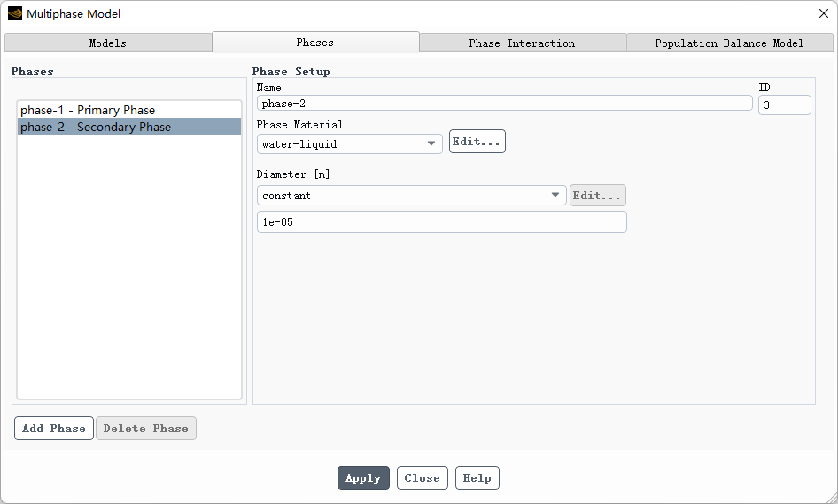Apply the multiphase settings
This screenshot has width=838, height=504.
[363, 478]
